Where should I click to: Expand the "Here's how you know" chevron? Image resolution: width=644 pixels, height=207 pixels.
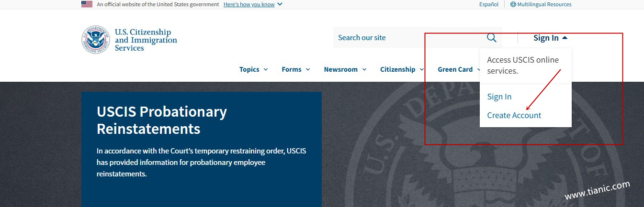(280, 4)
